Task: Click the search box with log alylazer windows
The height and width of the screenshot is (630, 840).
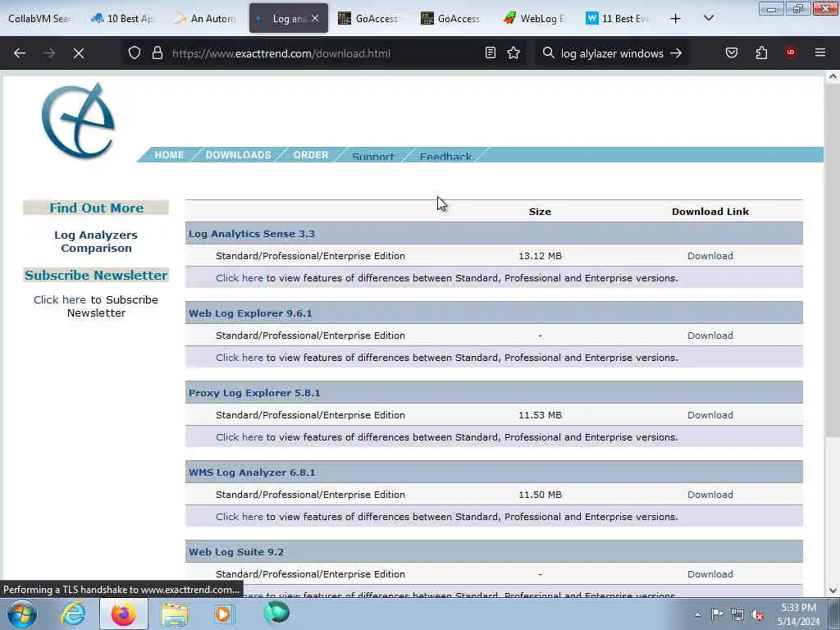Action: coord(612,53)
